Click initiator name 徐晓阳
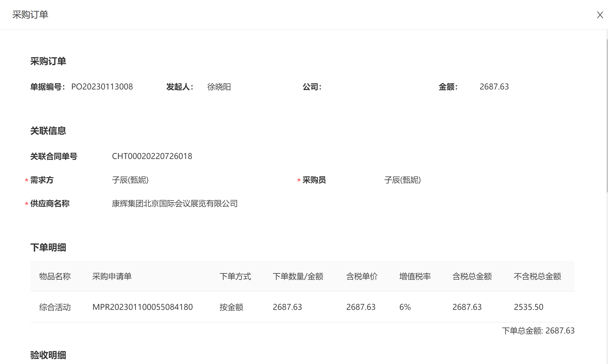 219,87
